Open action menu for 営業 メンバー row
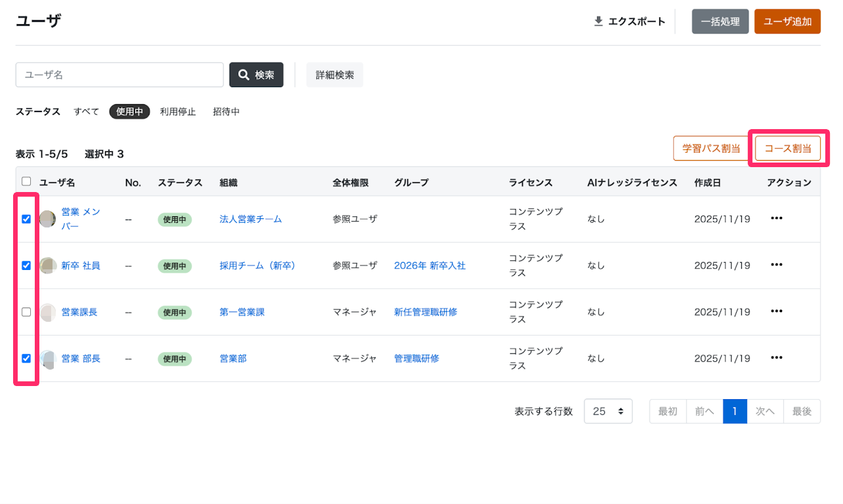Image resolution: width=843 pixels, height=504 pixels. pos(777,219)
